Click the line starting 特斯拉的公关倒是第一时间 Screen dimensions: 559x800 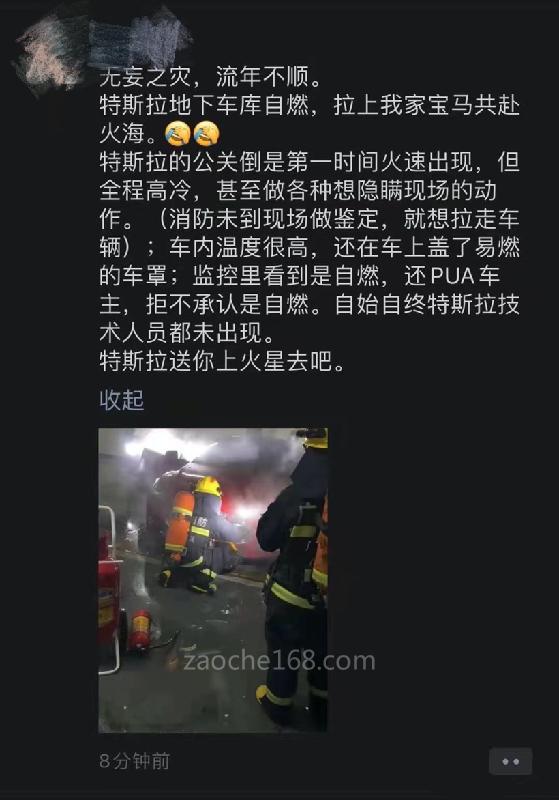[309, 162]
